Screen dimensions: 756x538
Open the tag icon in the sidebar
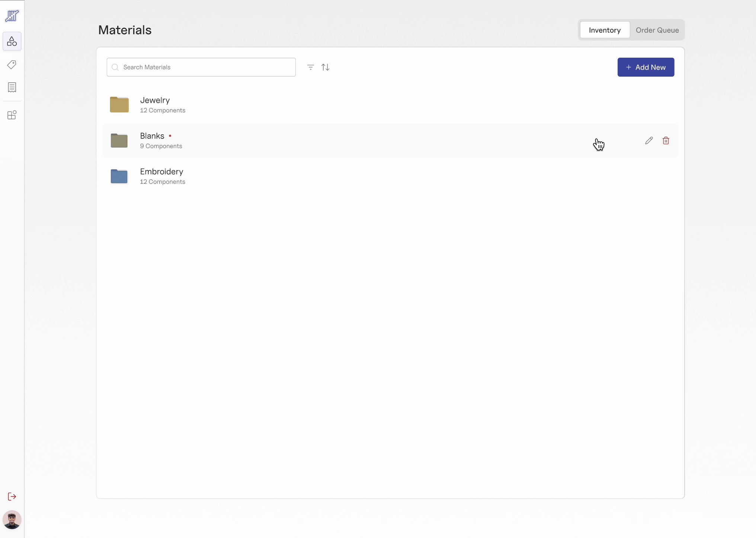12,65
